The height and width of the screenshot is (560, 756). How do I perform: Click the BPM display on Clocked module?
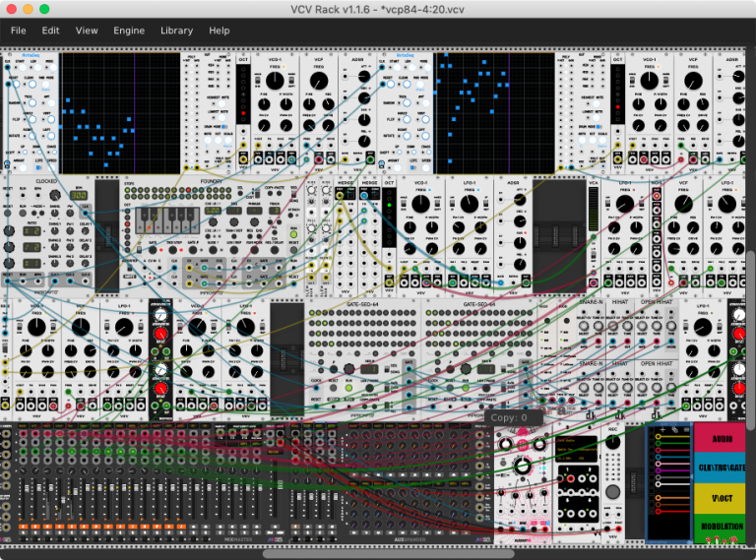[78, 195]
